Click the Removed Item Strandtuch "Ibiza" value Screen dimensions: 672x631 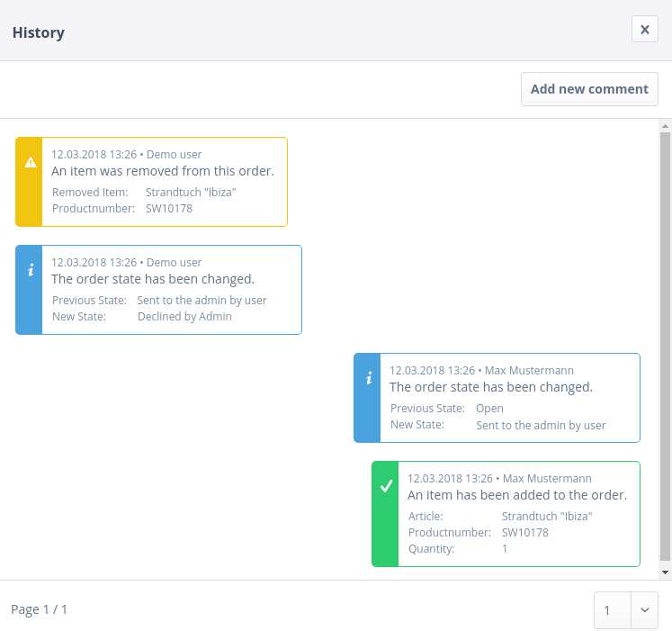[191, 192]
